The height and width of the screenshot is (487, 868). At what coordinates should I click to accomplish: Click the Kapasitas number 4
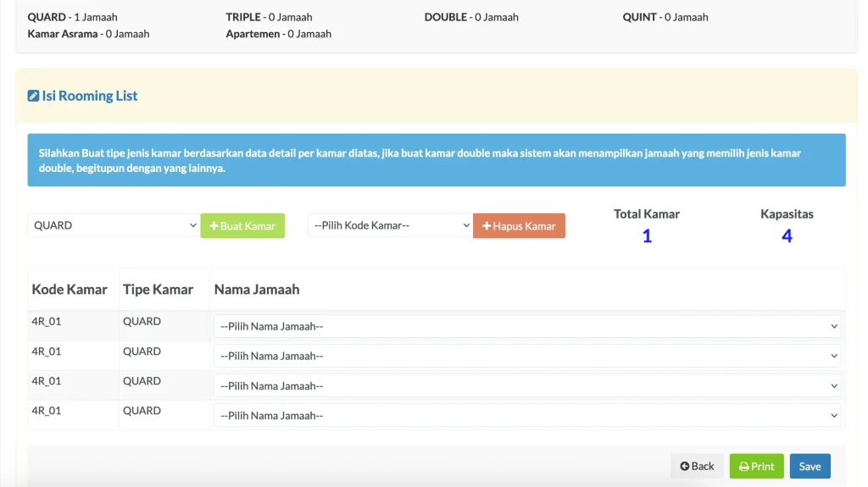(787, 236)
